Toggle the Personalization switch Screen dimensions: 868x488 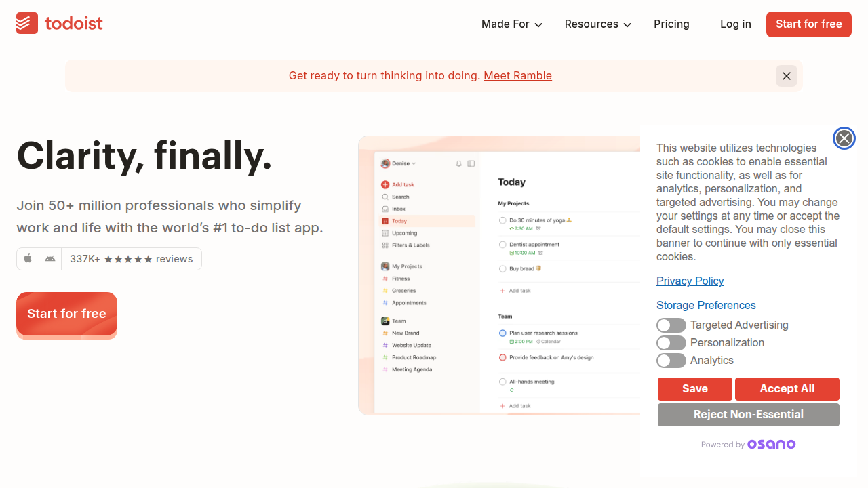[671, 343]
